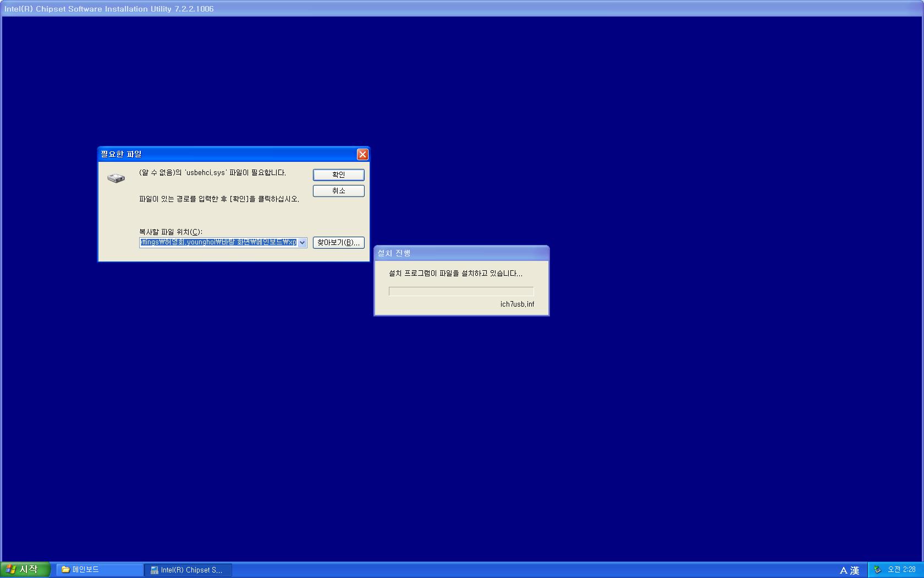Viewport: 924px width, 578px height.
Task: Click the 'usbehci.sys' required file message
Action: [212, 173]
